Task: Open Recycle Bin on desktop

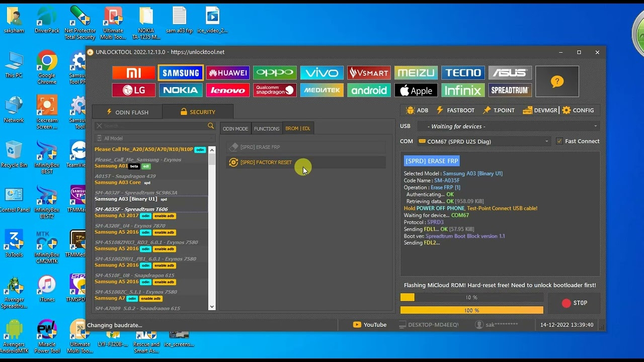Action: tap(14, 154)
